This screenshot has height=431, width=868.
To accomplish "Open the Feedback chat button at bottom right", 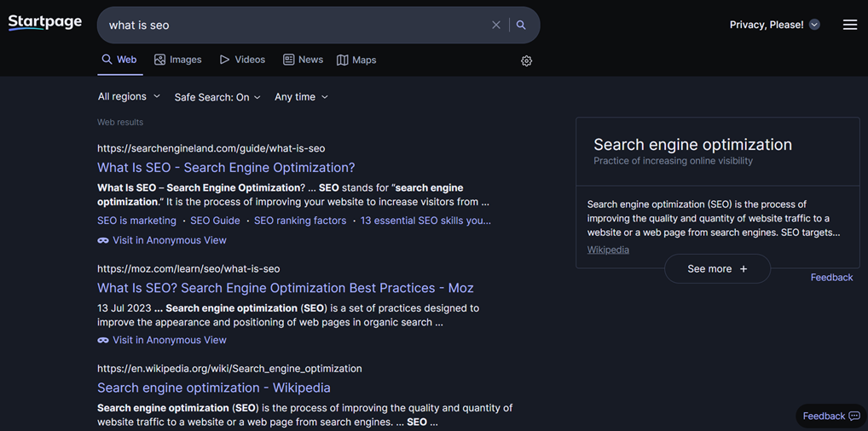I will point(831,416).
